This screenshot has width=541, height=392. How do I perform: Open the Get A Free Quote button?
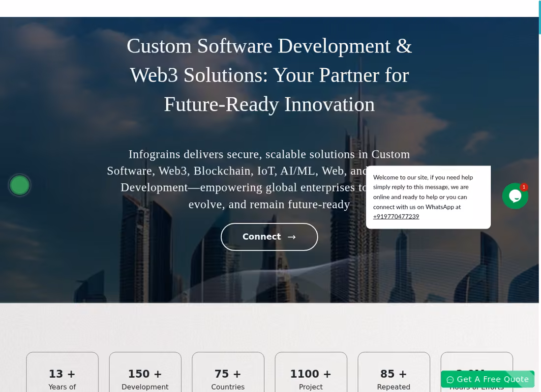click(487, 379)
